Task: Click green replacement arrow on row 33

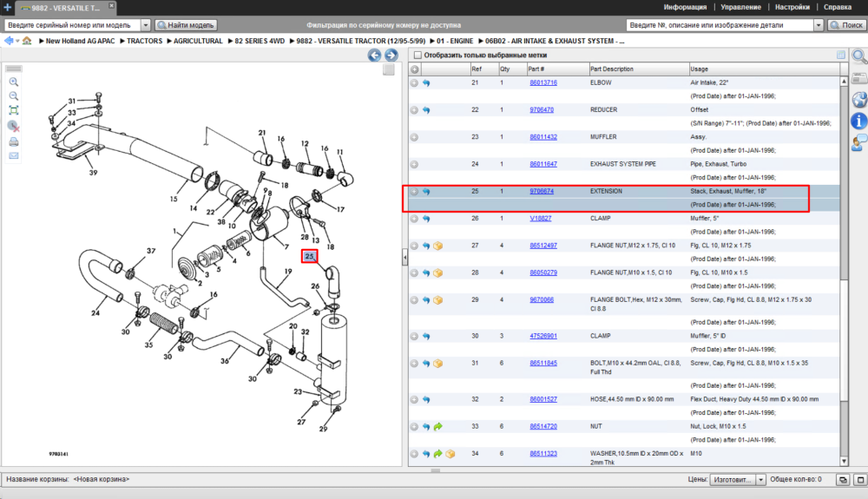Action: [x=437, y=426]
